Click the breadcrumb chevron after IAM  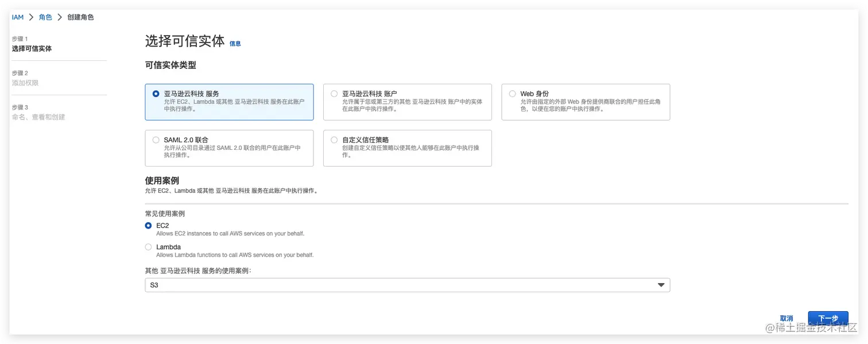coord(31,17)
